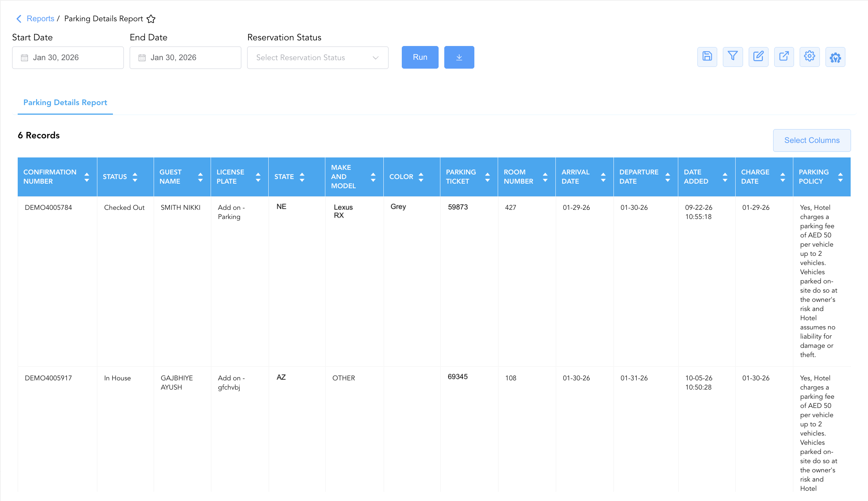868x501 pixels.
Task: Click the external link share icon
Action: click(784, 57)
